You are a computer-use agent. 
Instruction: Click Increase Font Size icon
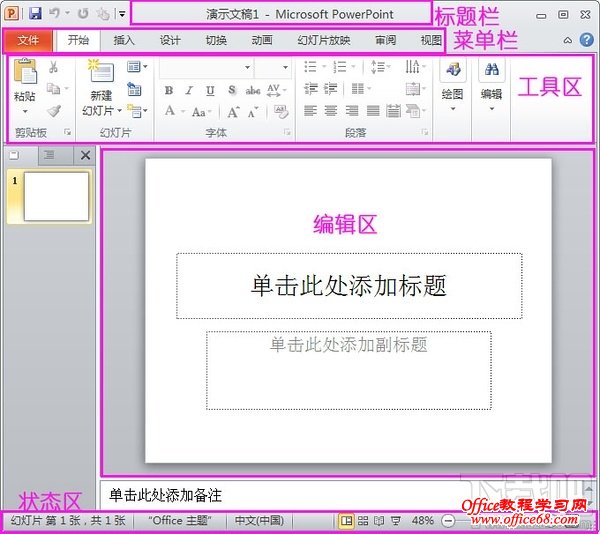coord(233,112)
